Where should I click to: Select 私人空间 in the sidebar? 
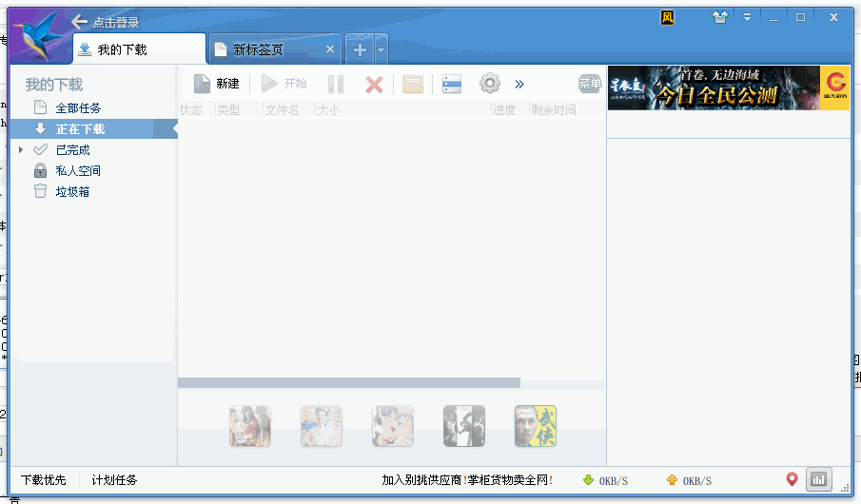click(x=77, y=171)
